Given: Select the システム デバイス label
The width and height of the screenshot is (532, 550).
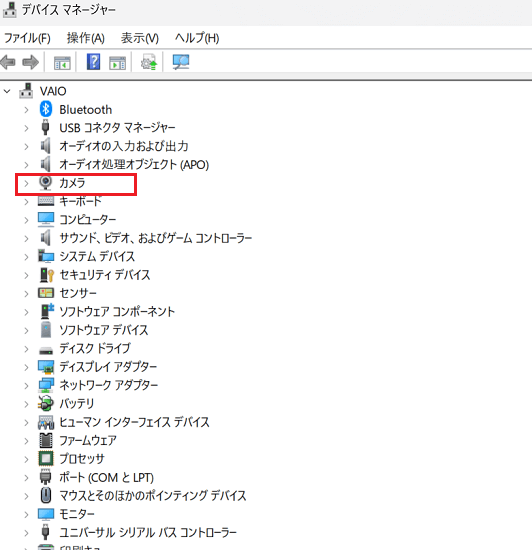Looking at the screenshot, I should click(97, 256).
